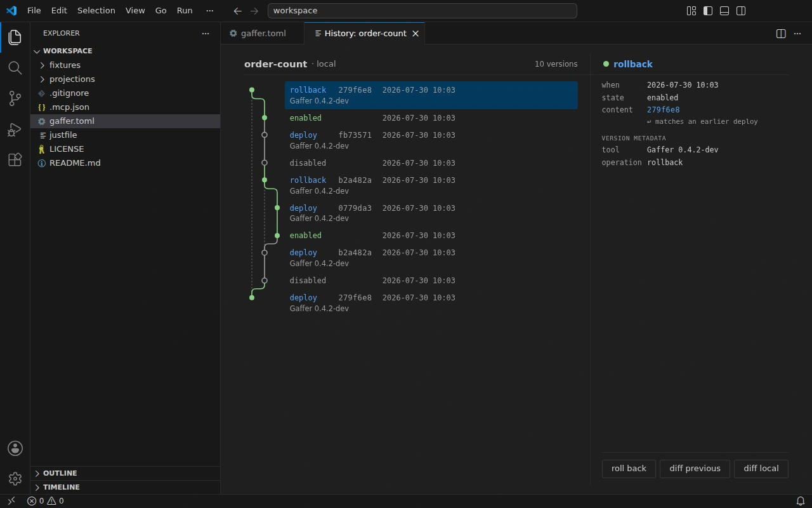Open editor More Actions ellipsis
The height and width of the screenshot is (508, 812).
(x=797, y=34)
